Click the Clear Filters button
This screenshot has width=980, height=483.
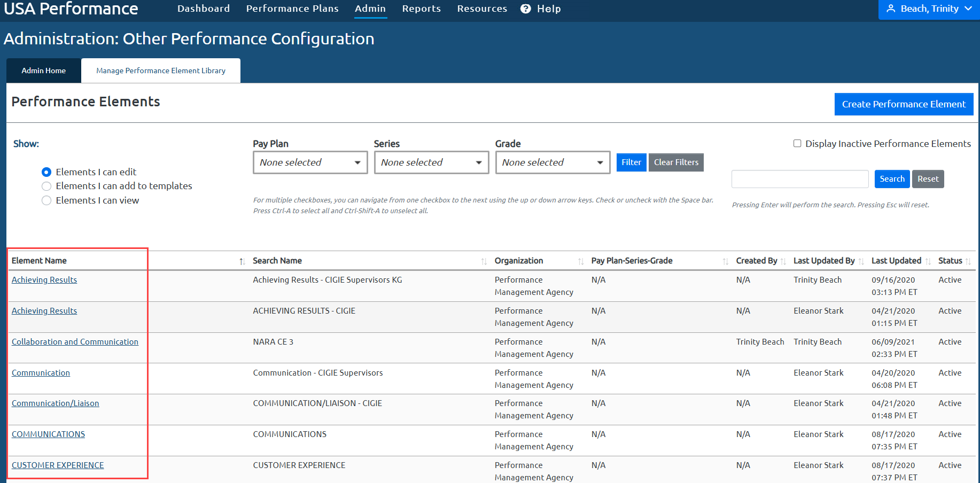[x=676, y=162]
